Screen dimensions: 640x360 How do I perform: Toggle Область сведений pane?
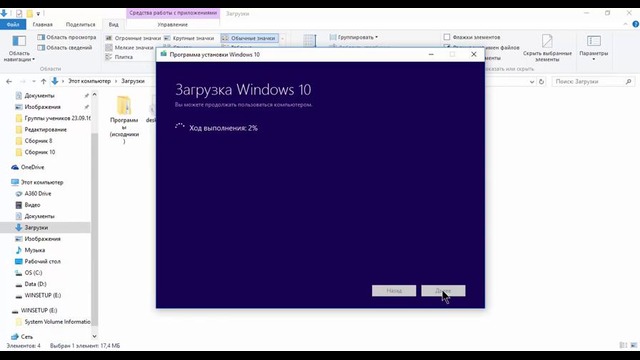click(x=65, y=48)
